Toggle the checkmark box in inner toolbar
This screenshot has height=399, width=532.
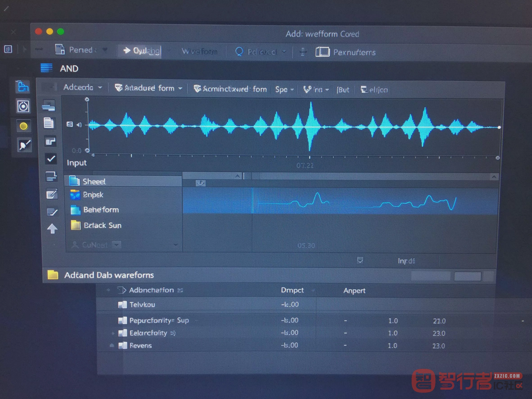pyautogui.click(x=51, y=159)
